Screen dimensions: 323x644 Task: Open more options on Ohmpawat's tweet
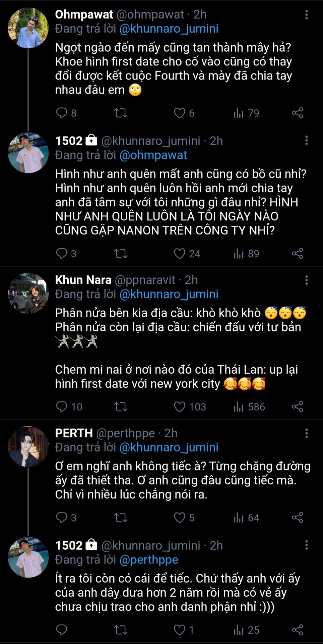point(306,14)
